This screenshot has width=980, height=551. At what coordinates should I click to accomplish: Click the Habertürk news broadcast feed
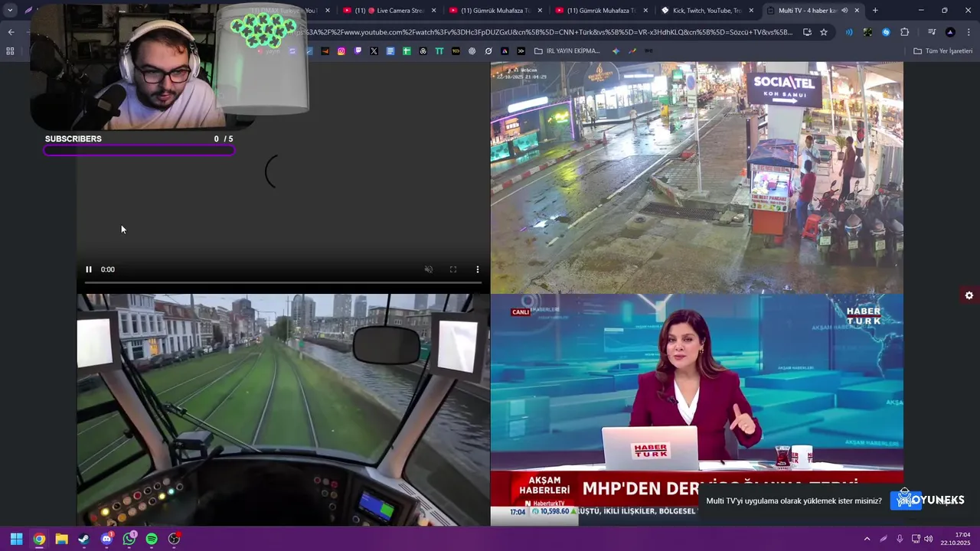(697, 410)
